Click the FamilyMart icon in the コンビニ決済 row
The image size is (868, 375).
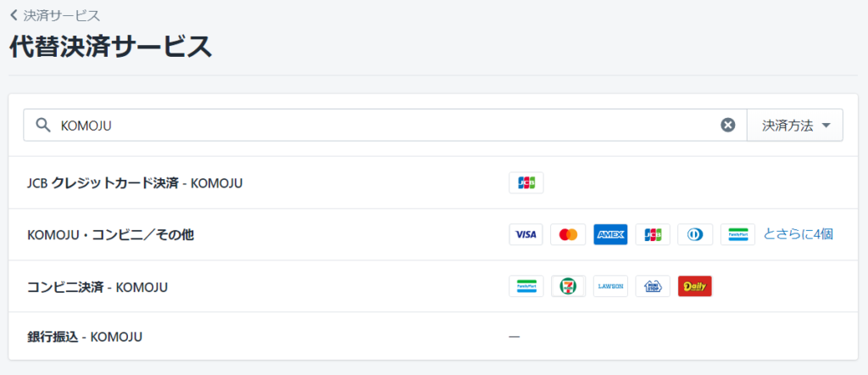526,286
